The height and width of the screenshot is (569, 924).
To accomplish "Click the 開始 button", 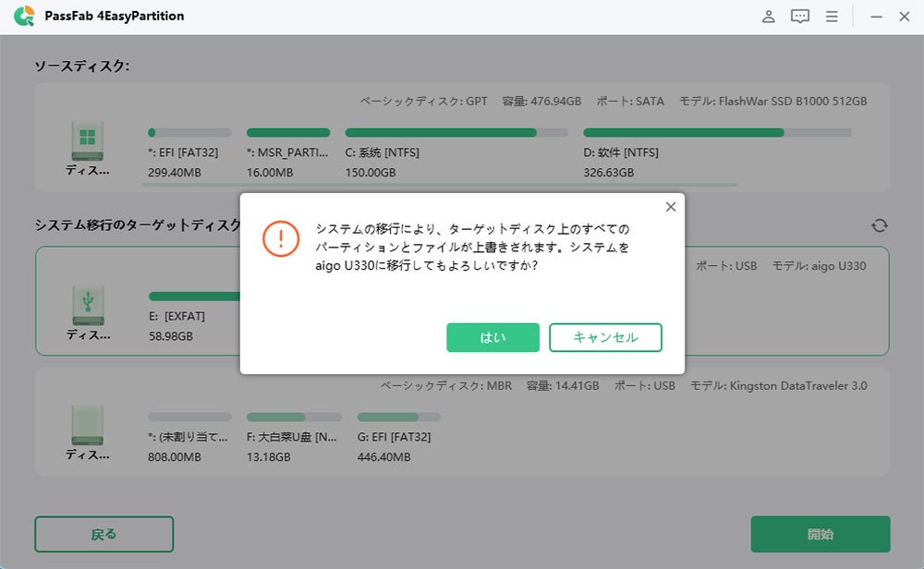I will pyautogui.click(x=821, y=534).
